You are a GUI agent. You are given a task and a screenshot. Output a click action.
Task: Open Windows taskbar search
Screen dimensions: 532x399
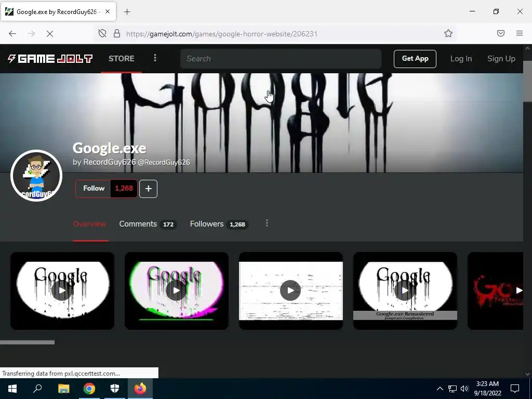coord(37,389)
